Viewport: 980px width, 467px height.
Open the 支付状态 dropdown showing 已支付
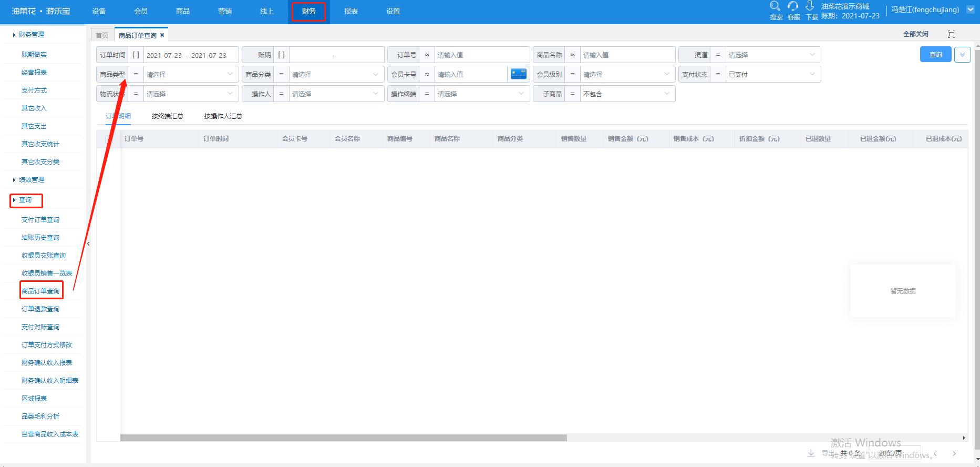[x=773, y=74]
